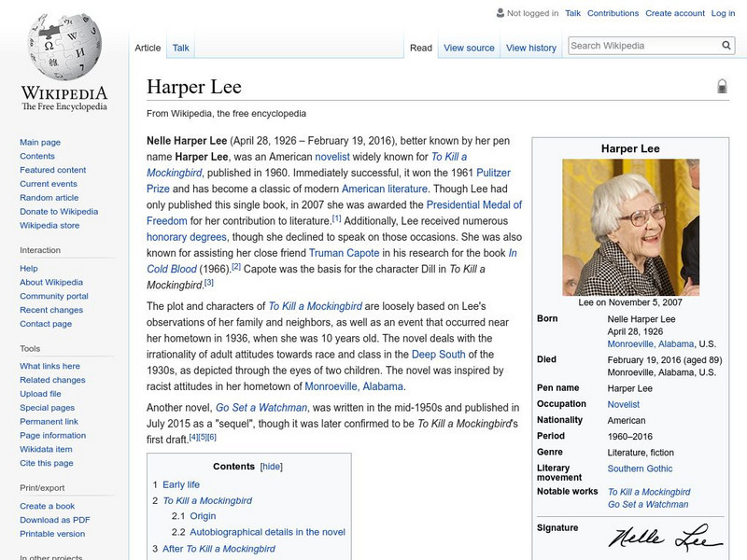Follow the novelist link in intro
The height and width of the screenshot is (560, 747).
point(332,157)
